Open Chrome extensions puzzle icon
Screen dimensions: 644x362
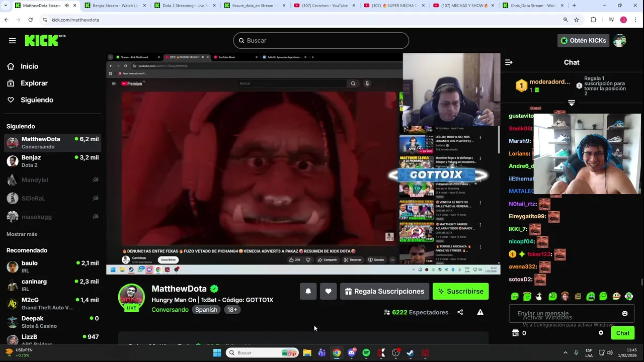tap(594, 20)
